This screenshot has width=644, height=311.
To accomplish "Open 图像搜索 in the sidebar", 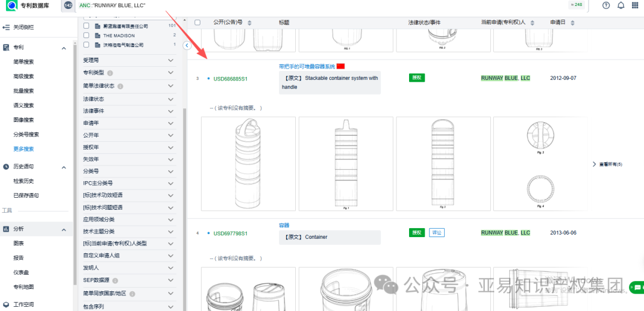I will pos(23,120).
